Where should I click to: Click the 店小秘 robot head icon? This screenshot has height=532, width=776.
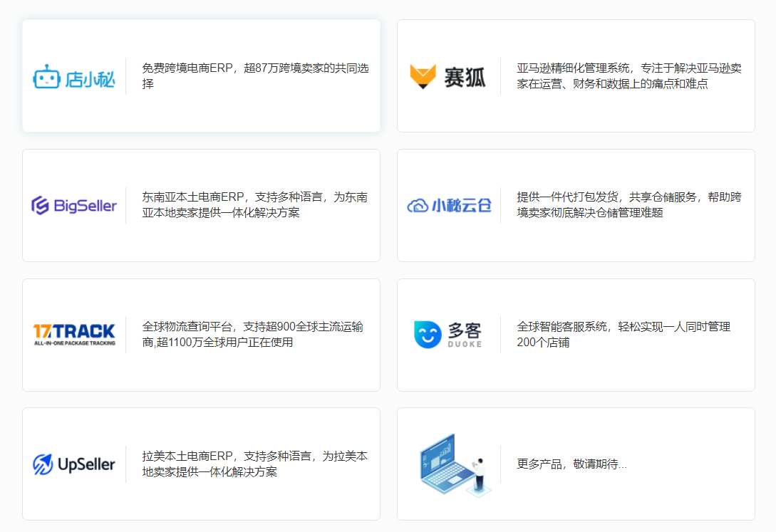pyautogui.click(x=47, y=77)
